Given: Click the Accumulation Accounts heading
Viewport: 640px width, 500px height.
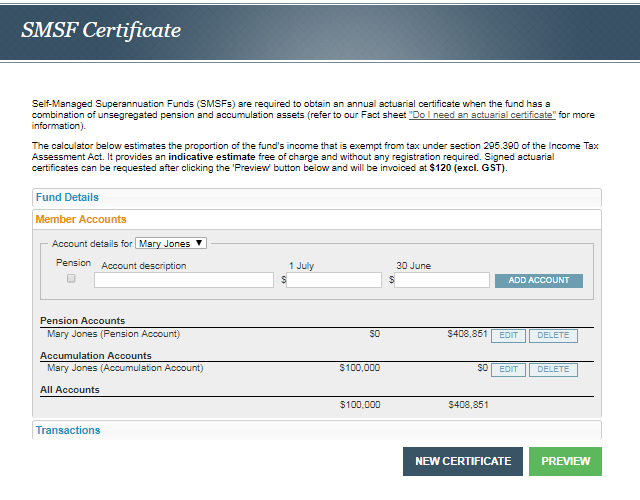Looking at the screenshot, I should (x=96, y=355).
